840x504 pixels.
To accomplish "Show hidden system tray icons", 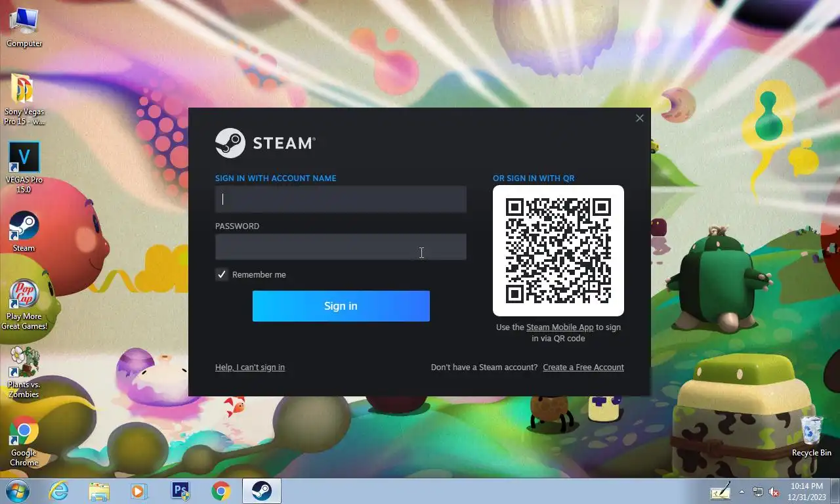I will tap(742, 492).
